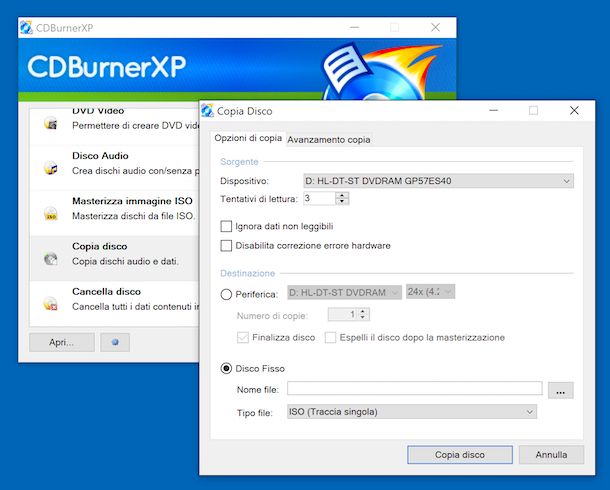Click the Nome file input field
The height and width of the screenshot is (490, 610).
pos(415,388)
